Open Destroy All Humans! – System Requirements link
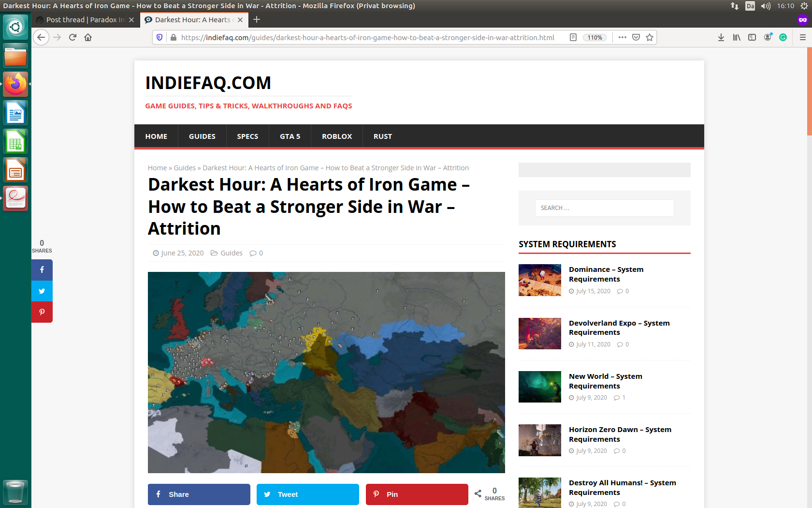This screenshot has height=508, width=812. coord(623,488)
